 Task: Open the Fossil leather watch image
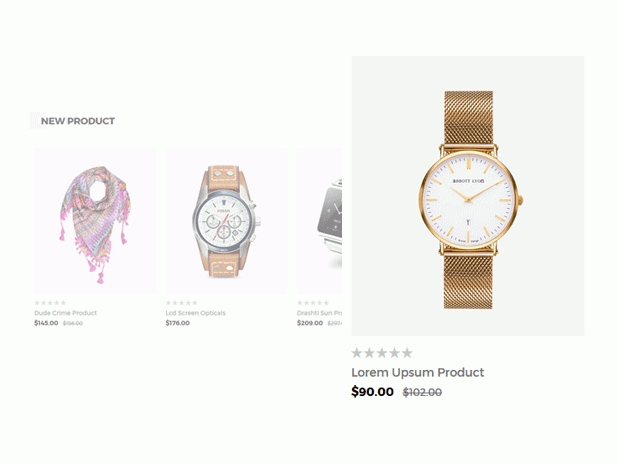(x=226, y=221)
